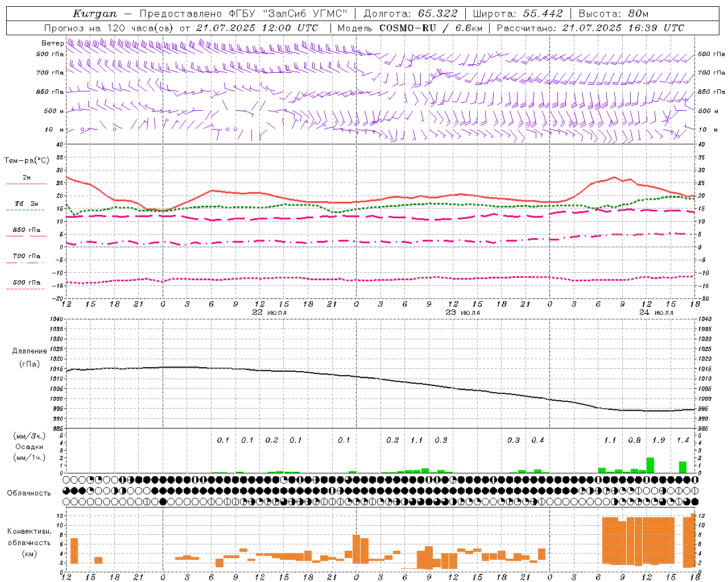Click the "0.8" precipitation value
The width and height of the screenshot is (728, 582).
tap(634, 440)
